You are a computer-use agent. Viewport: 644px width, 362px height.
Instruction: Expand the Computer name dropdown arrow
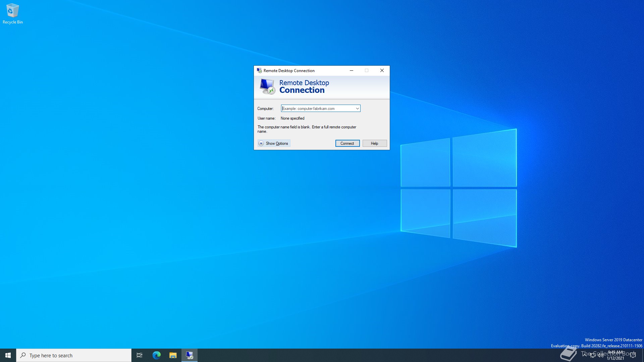(x=357, y=109)
